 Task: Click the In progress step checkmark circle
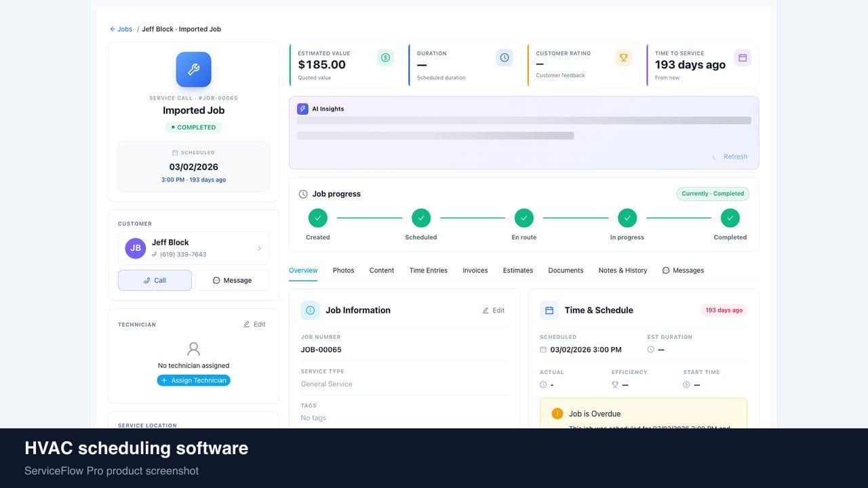coord(627,218)
